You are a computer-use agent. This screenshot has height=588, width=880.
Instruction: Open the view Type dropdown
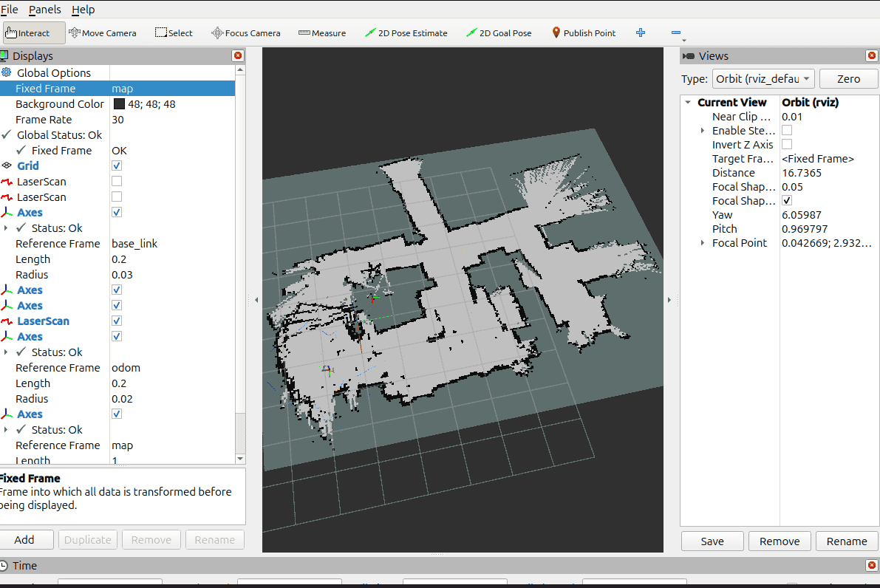tap(763, 79)
